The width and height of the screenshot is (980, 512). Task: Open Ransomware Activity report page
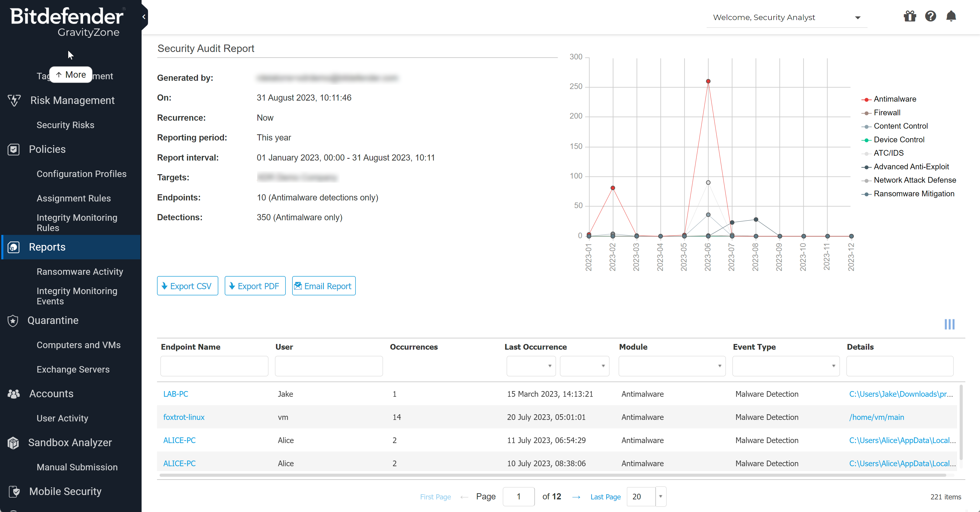coord(80,272)
